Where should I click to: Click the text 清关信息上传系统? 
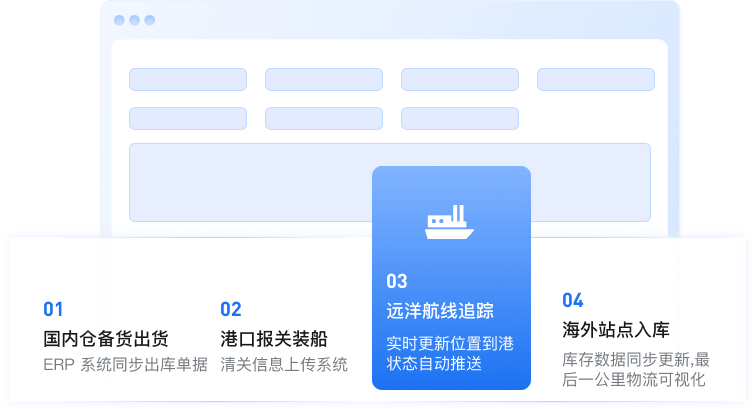[x=284, y=365]
